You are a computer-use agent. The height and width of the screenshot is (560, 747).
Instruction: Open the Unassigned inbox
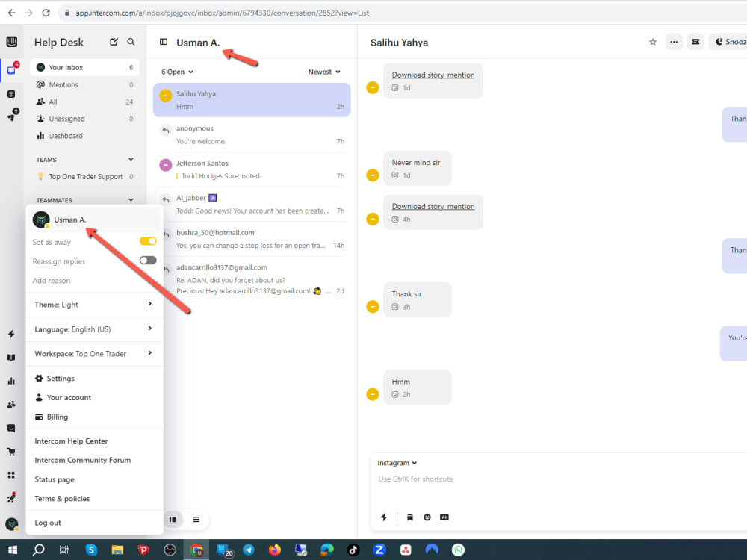tap(85, 119)
